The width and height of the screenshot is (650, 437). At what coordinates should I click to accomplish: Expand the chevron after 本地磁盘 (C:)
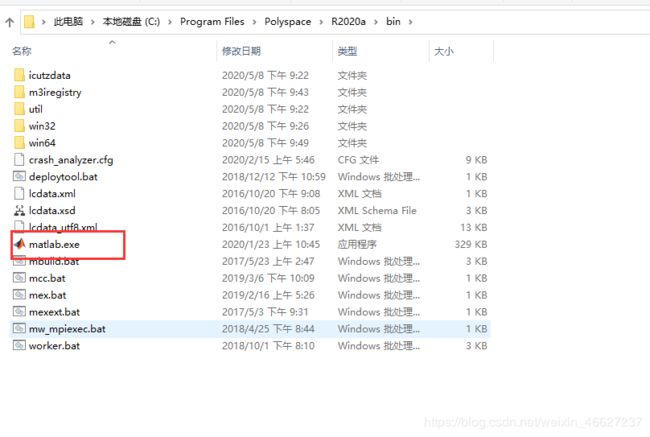click(x=170, y=22)
